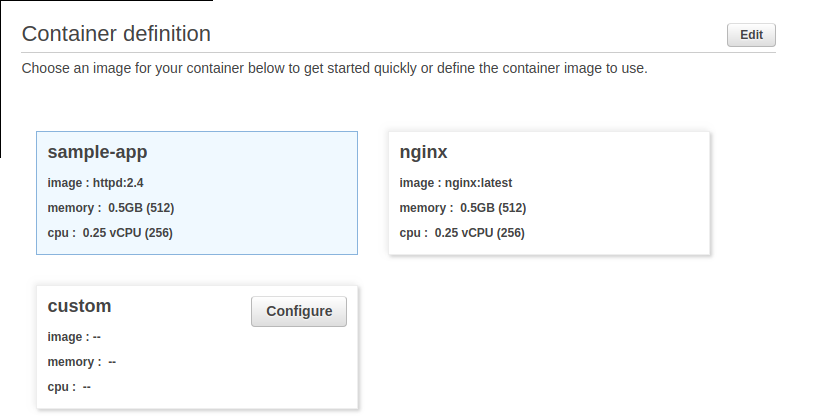Click the divider line under the heading
820x418 pixels.
tap(398, 52)
